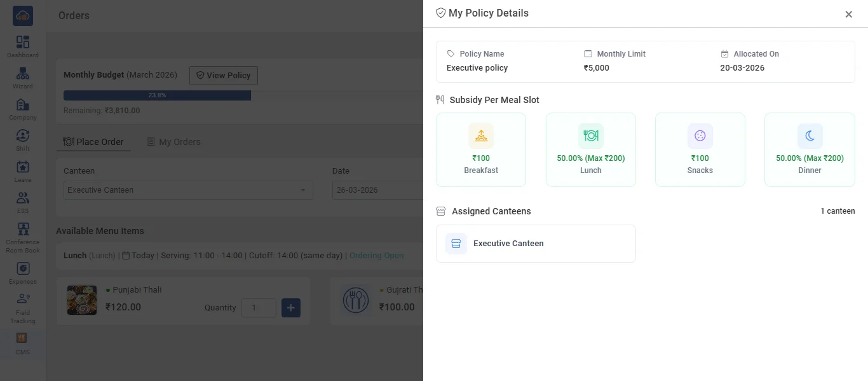Click the Allocated On calendar icon
Image resolution: width=868 pixels, height=381 pixels.
click(725, 54)
